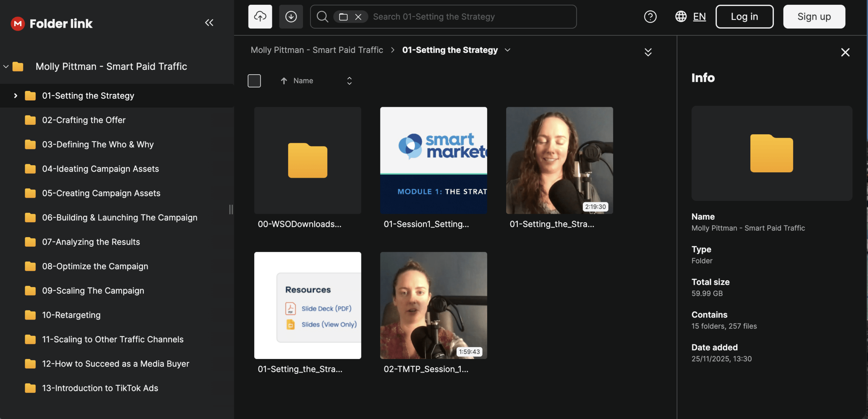
Task: Collapse sidebar with double chevron icon
Action: pos(209,23)
